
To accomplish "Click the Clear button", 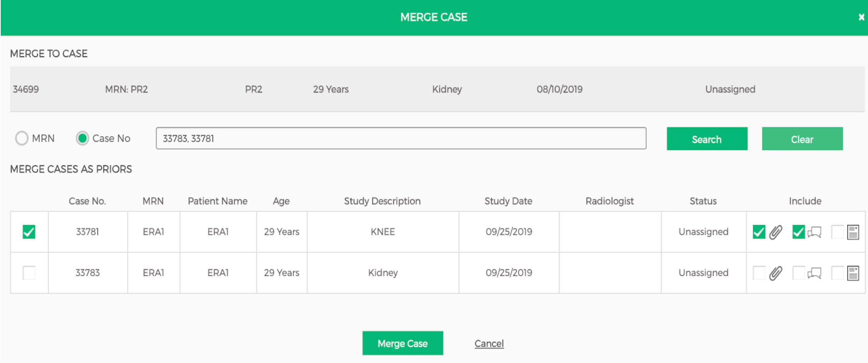I will point(802,139).
